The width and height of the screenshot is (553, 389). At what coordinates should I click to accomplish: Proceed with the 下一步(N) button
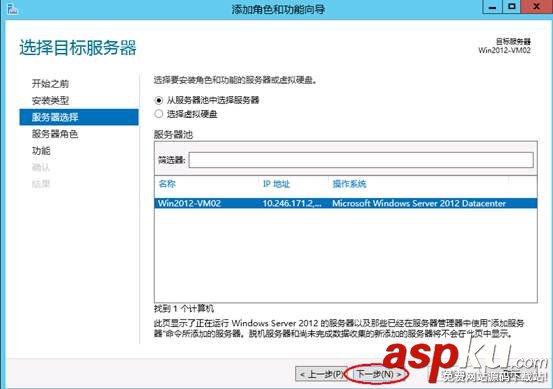[x=378, y=374]
